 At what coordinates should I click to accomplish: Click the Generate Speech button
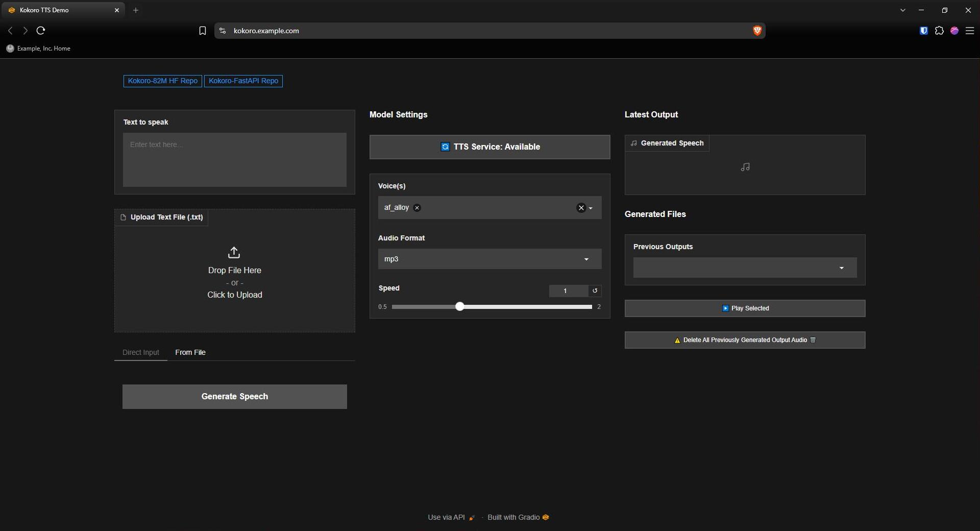(x=235, y=397)
